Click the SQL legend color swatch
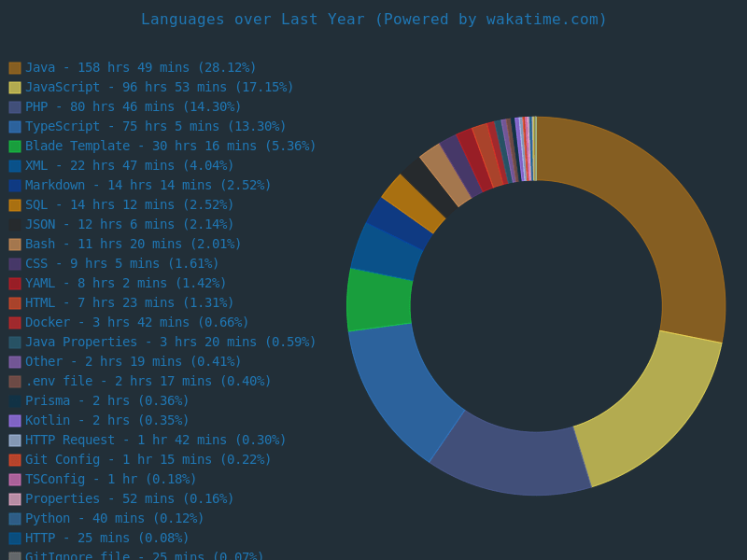 click(15, 205)
